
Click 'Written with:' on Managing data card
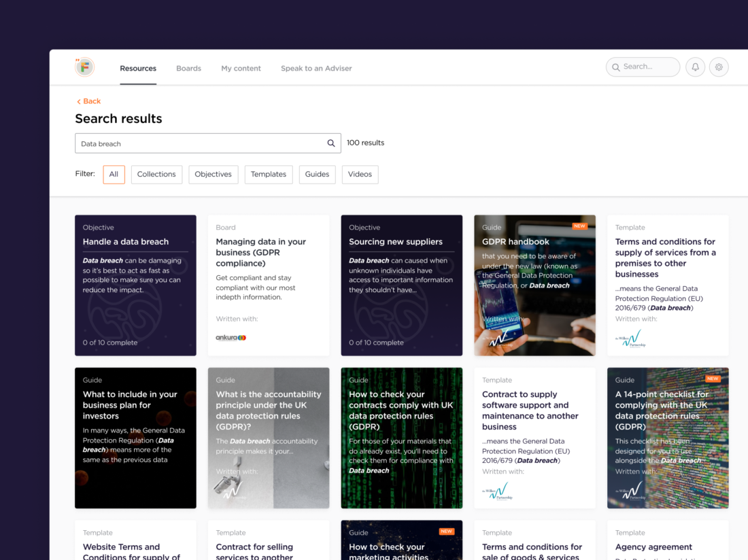click(237, 319)
